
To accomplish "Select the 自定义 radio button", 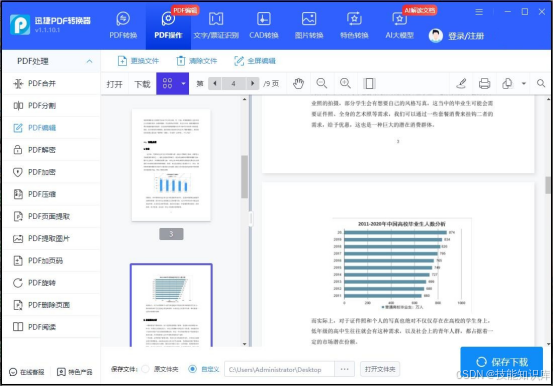I will coord(193,369).
